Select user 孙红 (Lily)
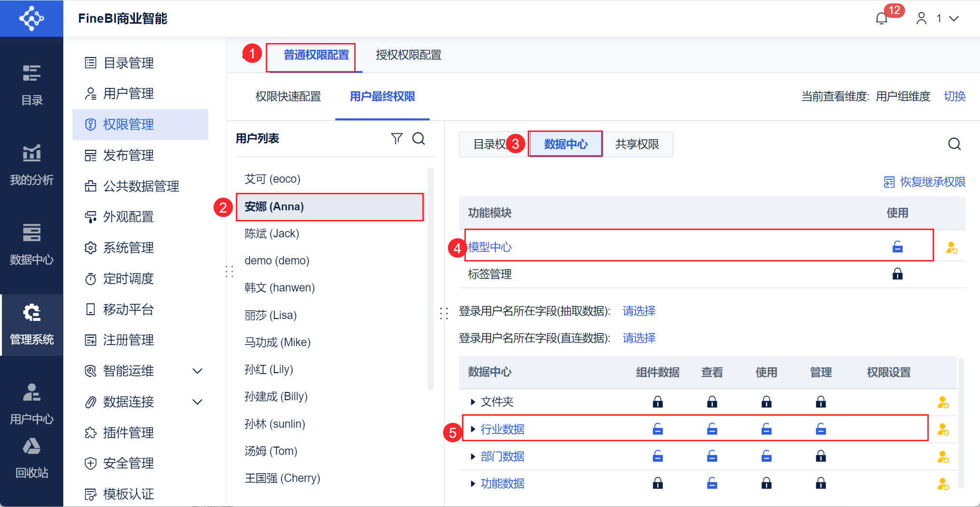 [x=330, y=370]
